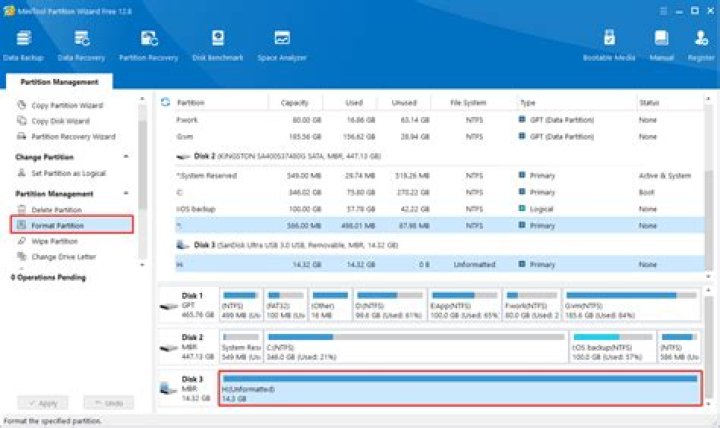Select the 586 MB NTFS block on Disk 2
The height and width of the screenshot is (428, 720).
[679, 346]
